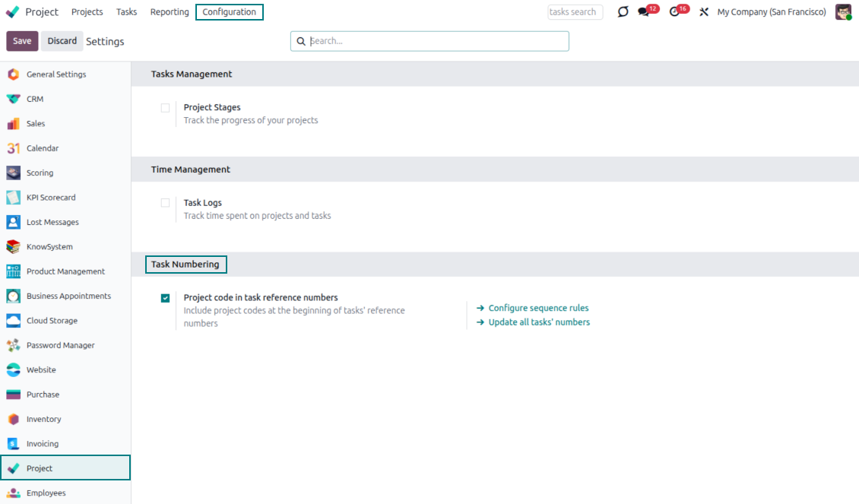The height and width of the screenshot is (504, 859).
Task: Open the Configuration menu
Action: (229, 12)
